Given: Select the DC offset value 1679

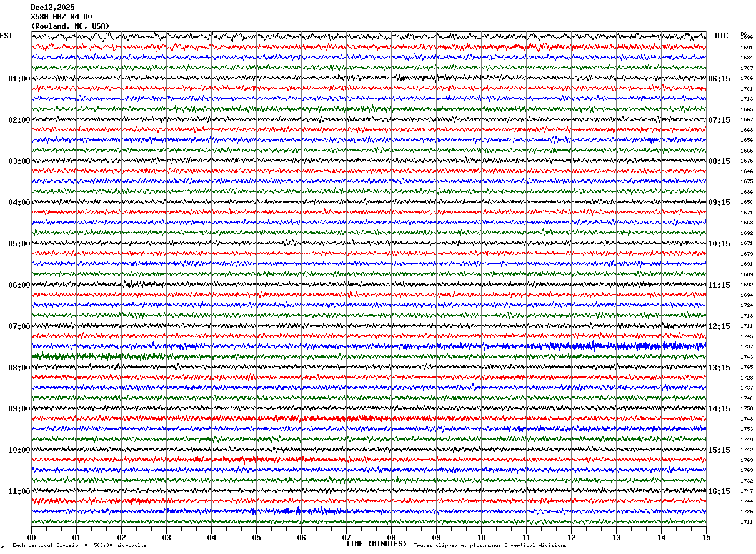Looking at the screenshot, I should (x=747, y=254).
